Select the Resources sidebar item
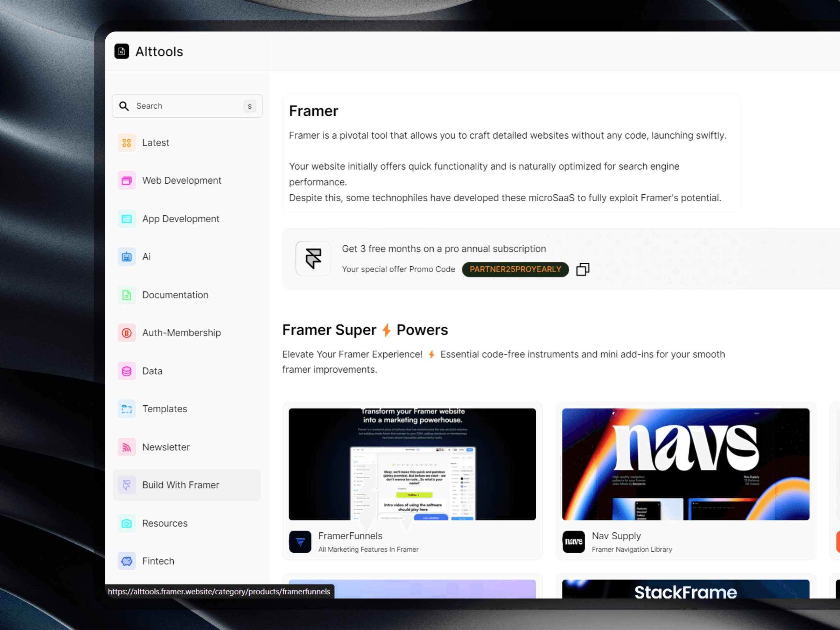The width and height of the screenshot is (840, 630). pos(165,523)
